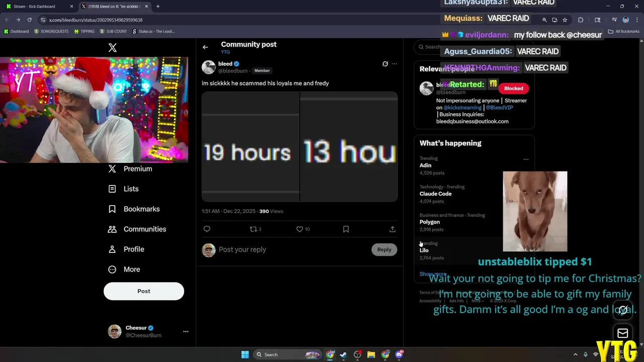Open options for Adin trend
The width and height of the screenshot is (644, 362).
pos(526,159)
